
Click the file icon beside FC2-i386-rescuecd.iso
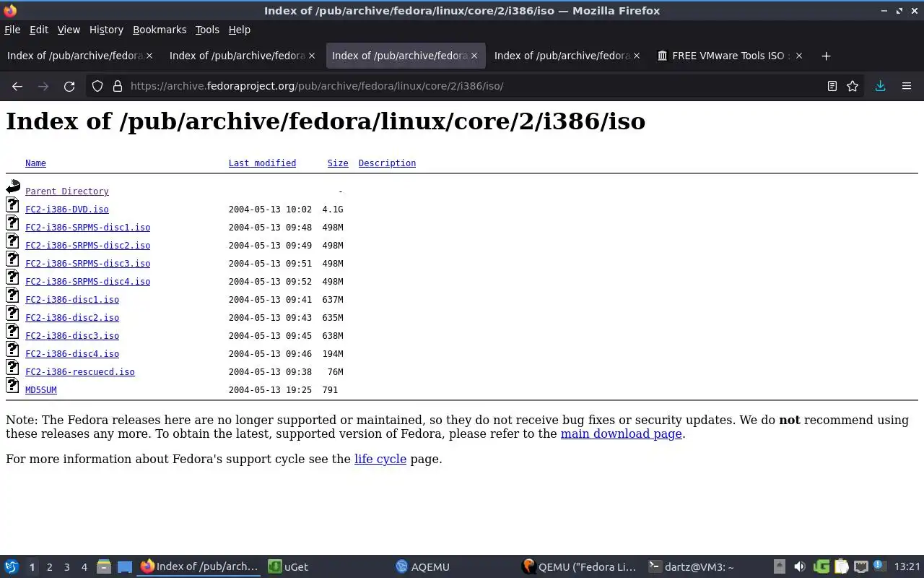coord(12,368)
